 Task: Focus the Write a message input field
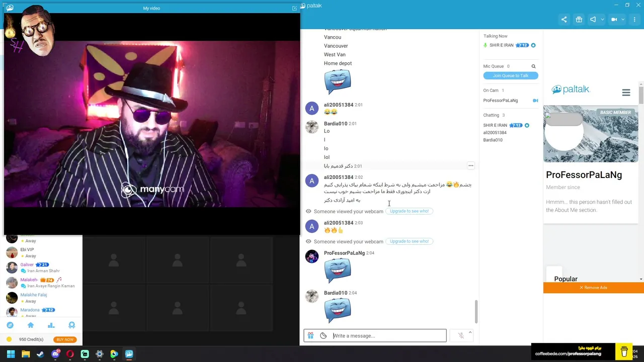(x=388, y=336)
